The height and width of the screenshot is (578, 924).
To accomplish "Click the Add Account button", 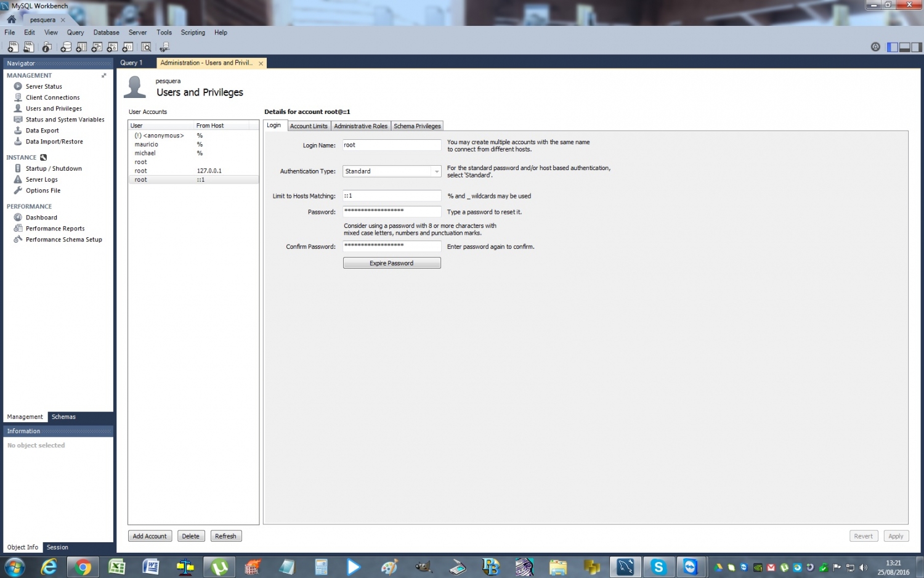I will point(150,536).
